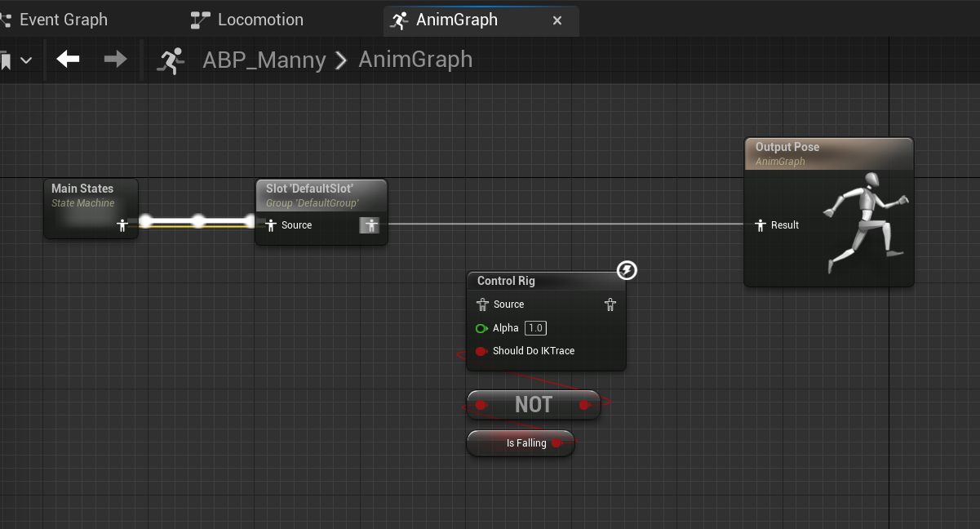This screenshot has width=980, height=529.
Task: Select the Slot 'DefaultSlot' node header
Action: [x=321, y=195]
